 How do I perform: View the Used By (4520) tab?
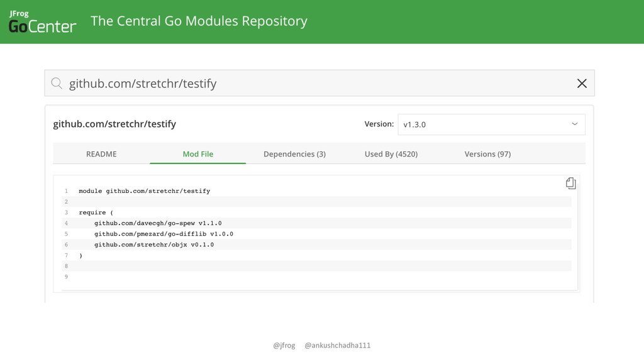coord(391,154)
